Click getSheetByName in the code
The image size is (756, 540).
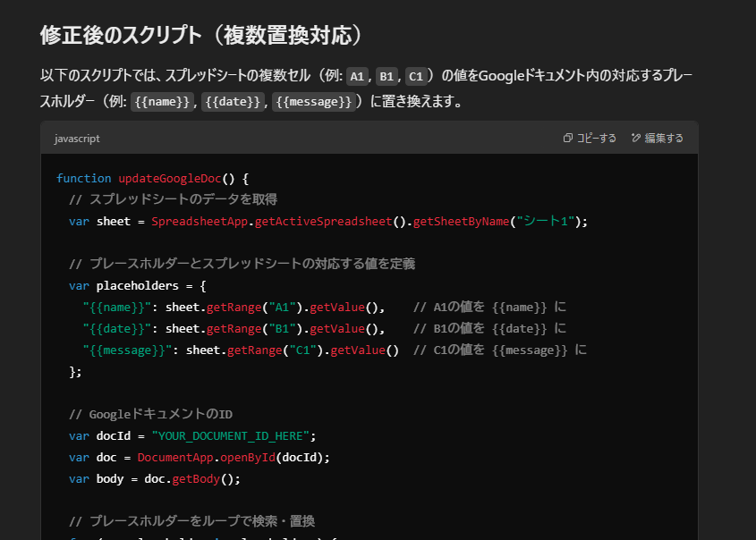tap(461, 222)
